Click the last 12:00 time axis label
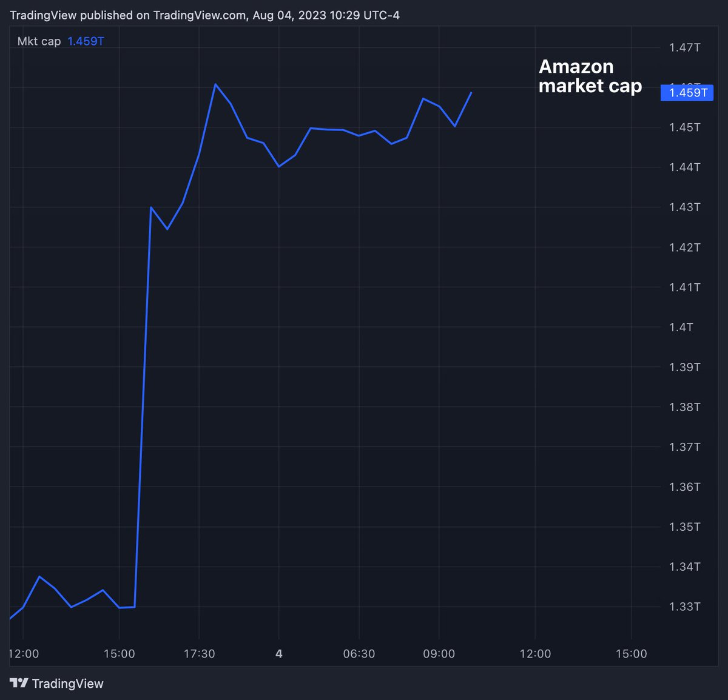728x700 pixels. [x=535, y=654]
